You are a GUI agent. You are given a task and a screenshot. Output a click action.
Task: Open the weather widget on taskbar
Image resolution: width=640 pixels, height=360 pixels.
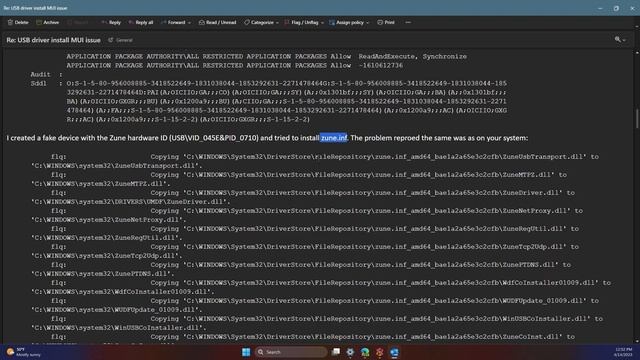click(x=24, y=352)
